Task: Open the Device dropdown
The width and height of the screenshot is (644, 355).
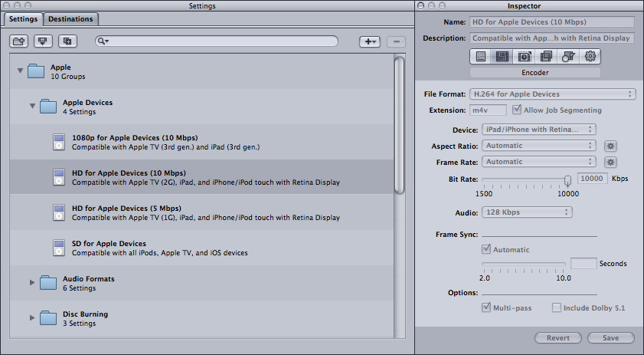Action: click(x=538, y=130)
